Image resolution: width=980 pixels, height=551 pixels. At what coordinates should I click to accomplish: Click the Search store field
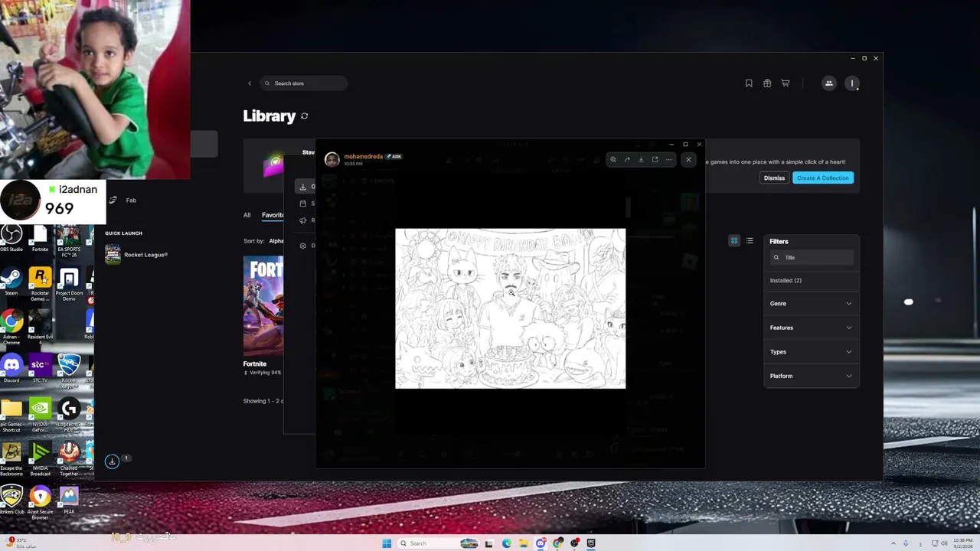tap(303, 83)
